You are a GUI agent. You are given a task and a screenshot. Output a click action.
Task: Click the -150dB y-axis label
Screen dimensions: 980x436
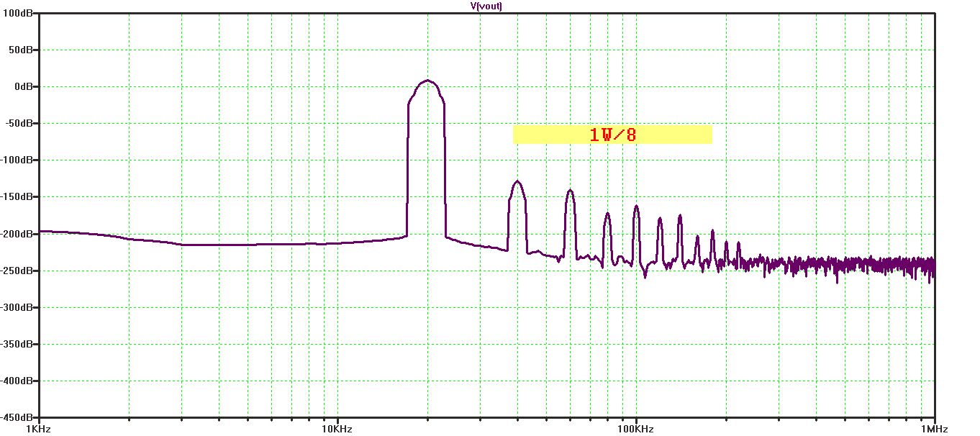click(x=17, y=196)
